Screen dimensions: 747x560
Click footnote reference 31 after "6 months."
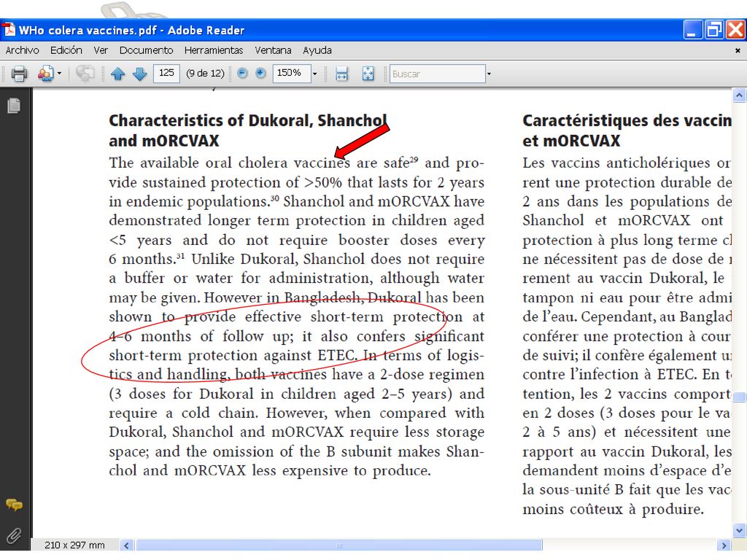(x=181, y=256)
